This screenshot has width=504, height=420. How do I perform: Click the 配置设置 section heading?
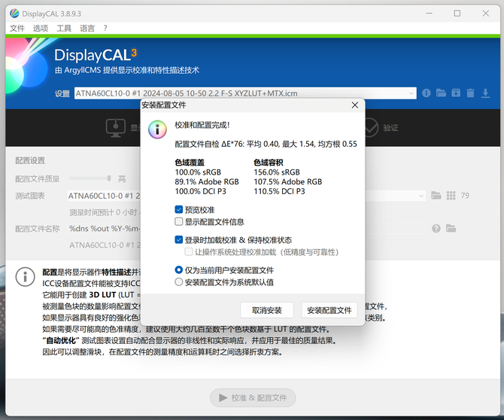[x=30, y=160]
